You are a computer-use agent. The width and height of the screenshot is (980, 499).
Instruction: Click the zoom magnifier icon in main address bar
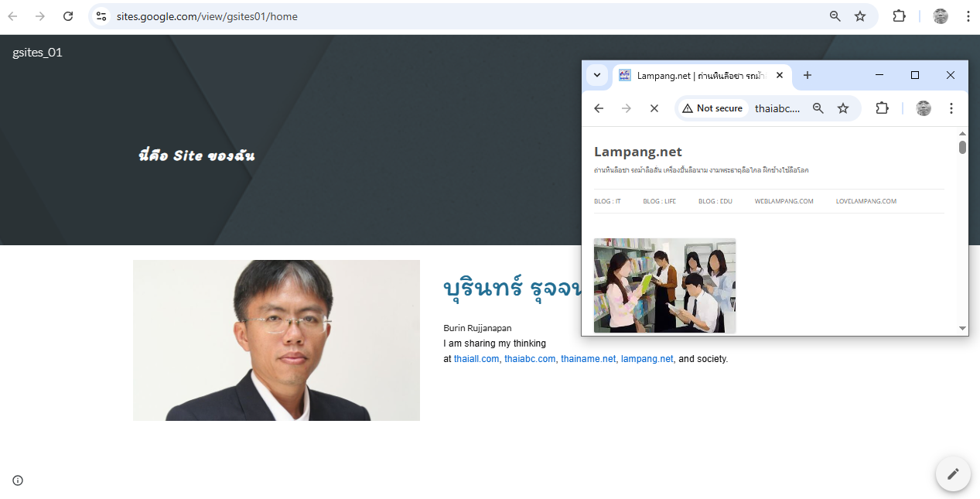click(834, 15)
